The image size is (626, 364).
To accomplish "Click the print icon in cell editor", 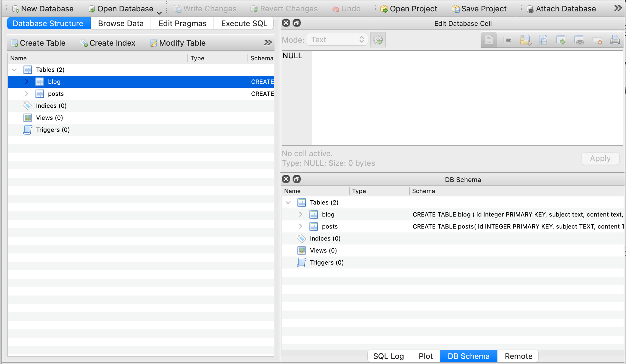I will click(x=615, y=40).
